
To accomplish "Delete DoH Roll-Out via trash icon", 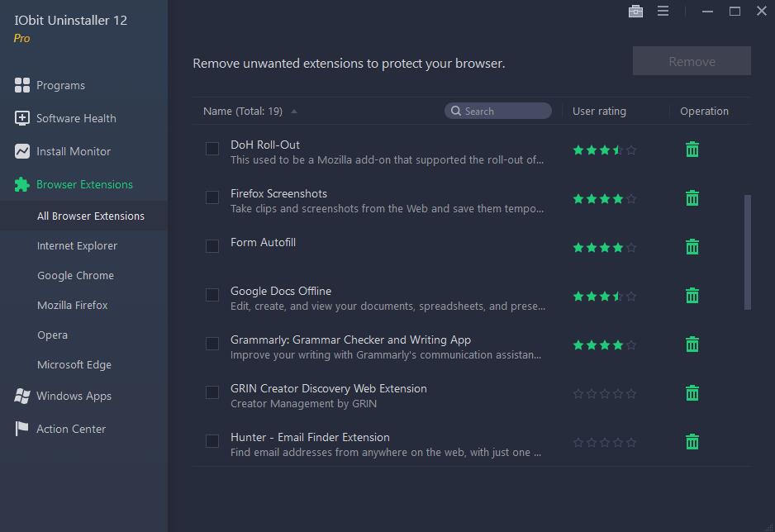I will (692, 150).
